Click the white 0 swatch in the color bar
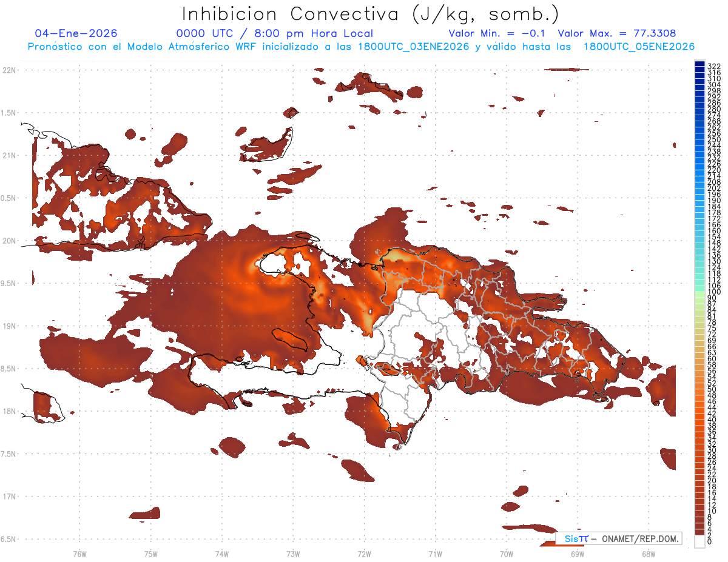 (700, 542)
